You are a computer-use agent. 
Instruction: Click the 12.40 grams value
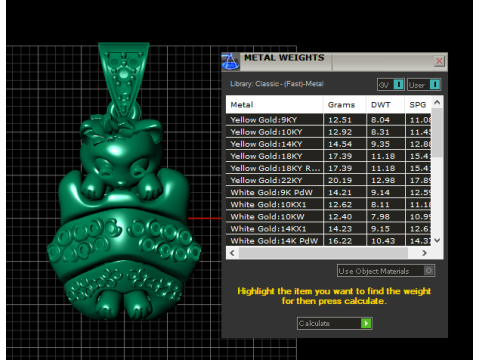(x=340, y=217)
